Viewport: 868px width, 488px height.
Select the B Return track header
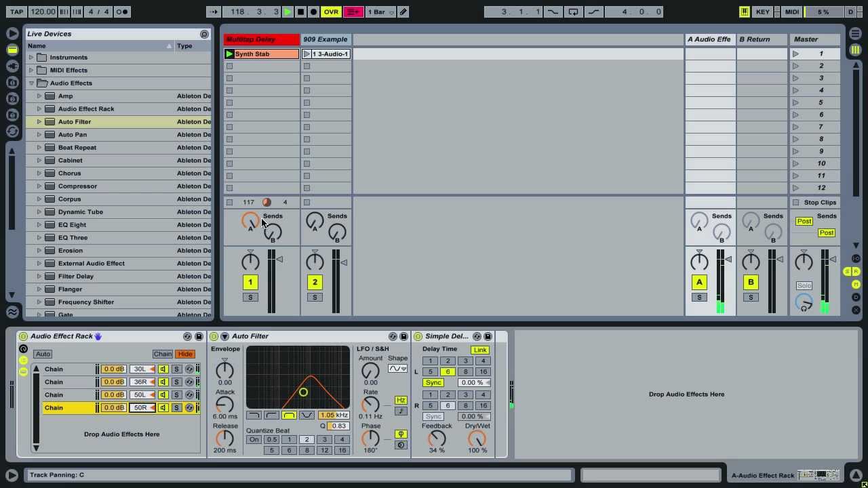point(762,39)
